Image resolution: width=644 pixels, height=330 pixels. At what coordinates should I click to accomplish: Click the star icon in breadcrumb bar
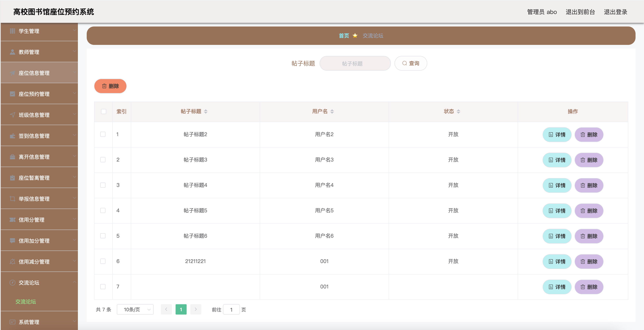click(x=355, y=36)
